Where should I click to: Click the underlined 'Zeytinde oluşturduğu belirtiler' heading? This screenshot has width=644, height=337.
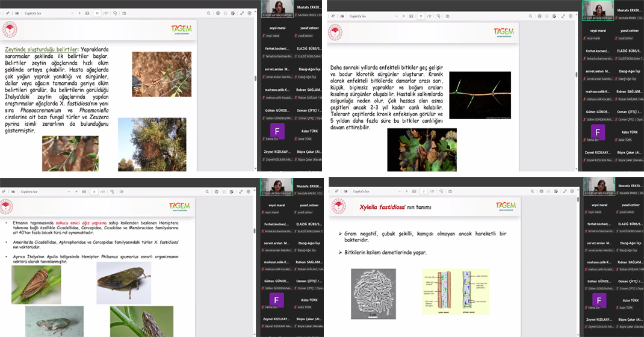41,49
